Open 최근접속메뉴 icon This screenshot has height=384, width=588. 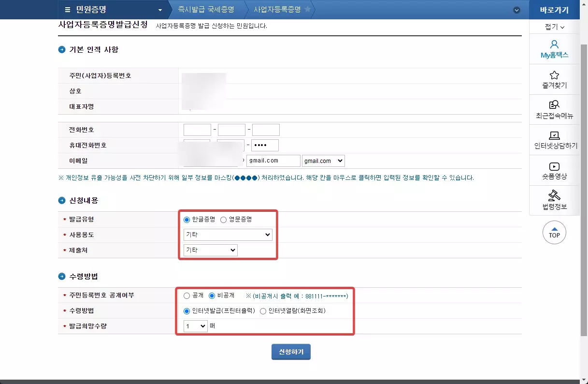tap(554, 105)
